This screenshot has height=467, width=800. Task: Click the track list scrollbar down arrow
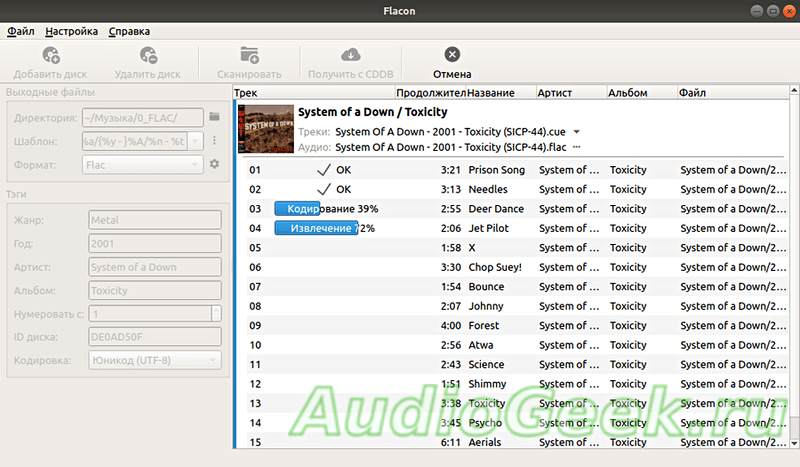coord(794,444)
